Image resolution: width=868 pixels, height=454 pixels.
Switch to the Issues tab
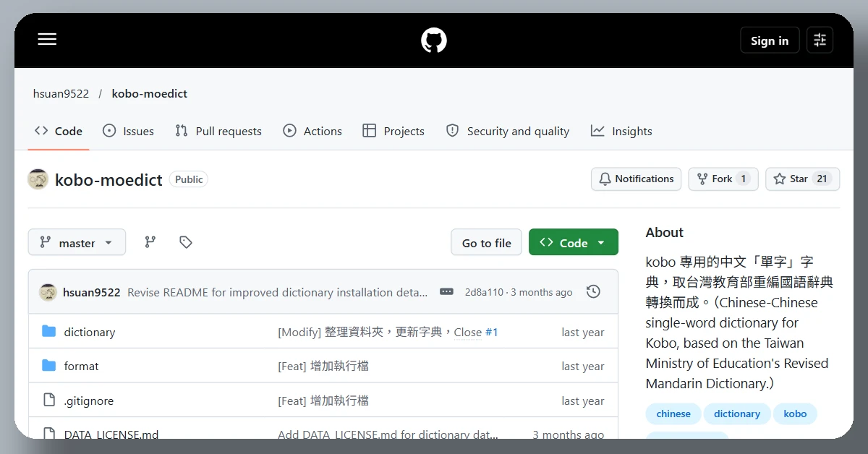pyautogui.click(x=128, y=131)
